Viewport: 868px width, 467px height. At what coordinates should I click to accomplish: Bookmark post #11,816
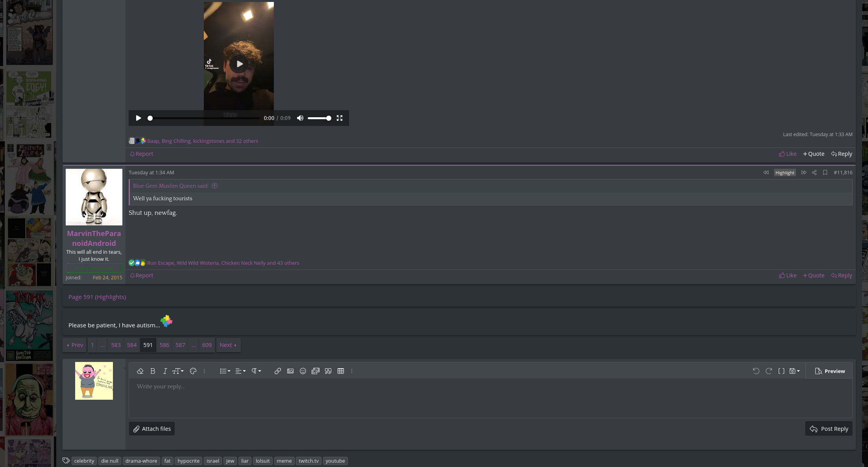[x=825, y=172]
